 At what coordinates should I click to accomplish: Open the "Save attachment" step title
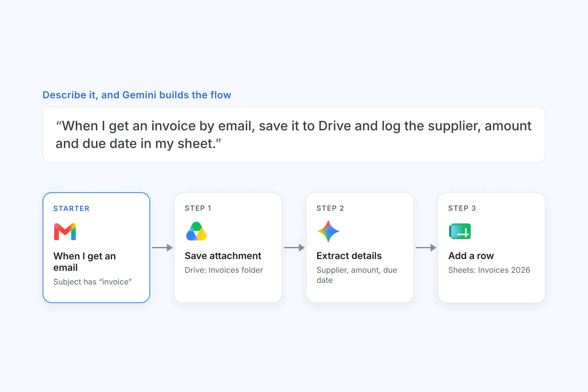223,256
